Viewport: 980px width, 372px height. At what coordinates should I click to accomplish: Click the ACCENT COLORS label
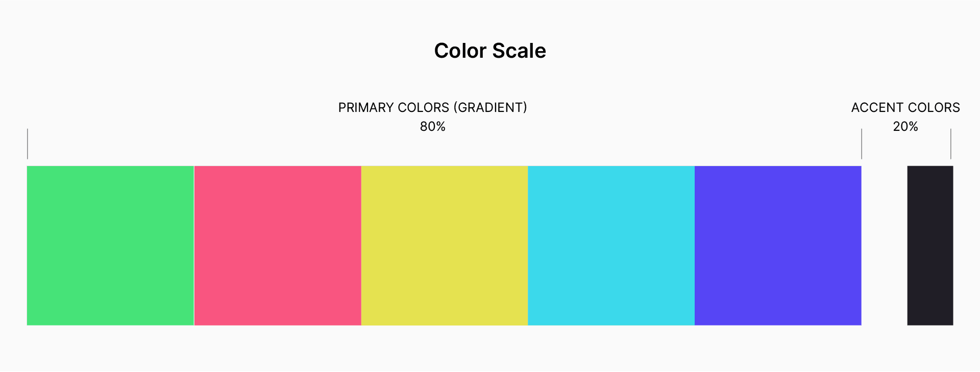click(x=905, y=107)
